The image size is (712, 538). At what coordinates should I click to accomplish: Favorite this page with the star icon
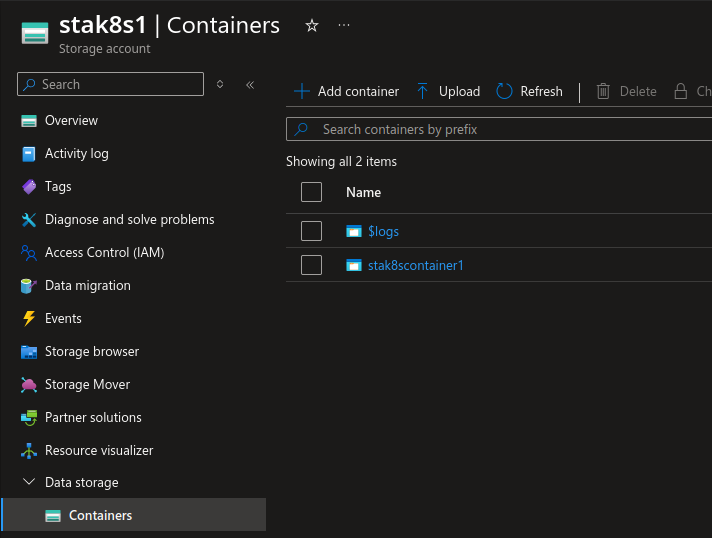tap(312, 25)
